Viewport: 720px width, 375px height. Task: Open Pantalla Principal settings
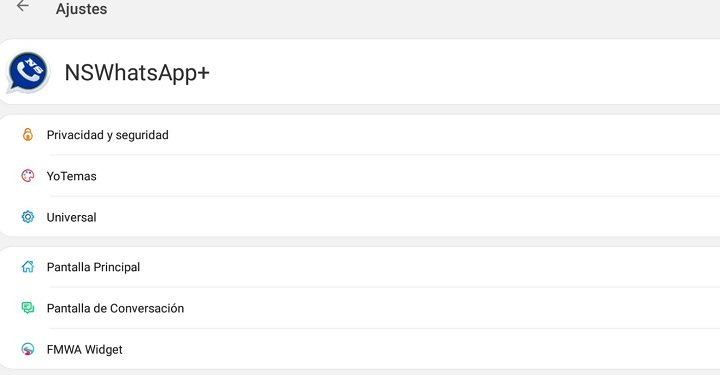coord(360,267)
